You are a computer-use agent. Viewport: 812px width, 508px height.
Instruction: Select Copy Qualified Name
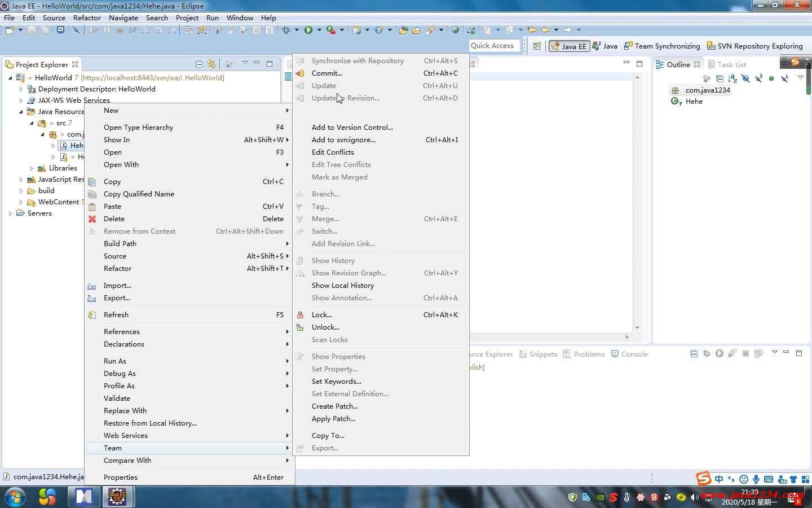coord(189,194)
